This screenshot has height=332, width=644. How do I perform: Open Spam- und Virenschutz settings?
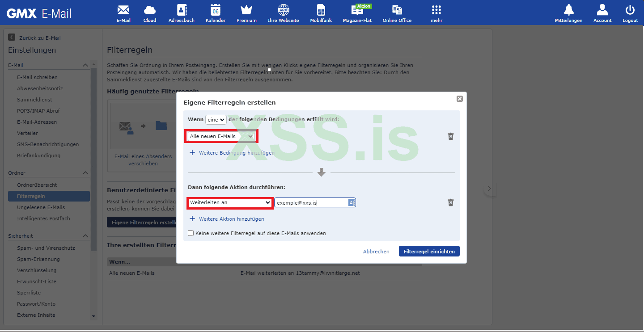click(46, 248)
